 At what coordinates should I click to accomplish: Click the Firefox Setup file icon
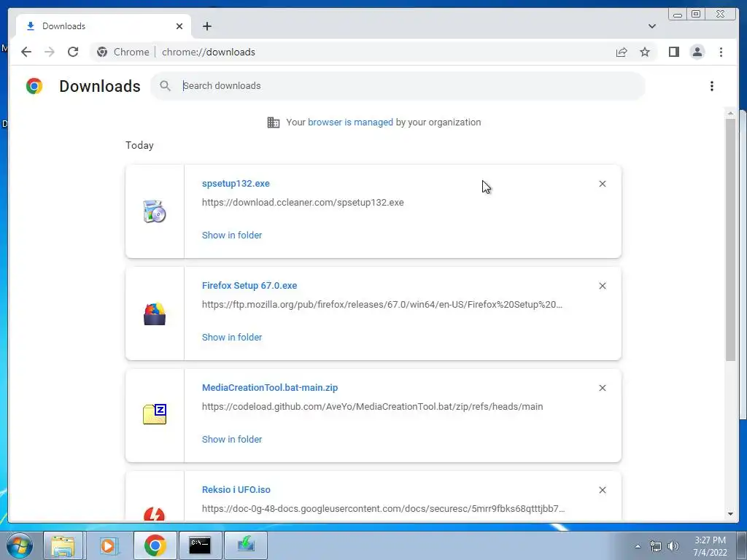click(x=155, y=314)
